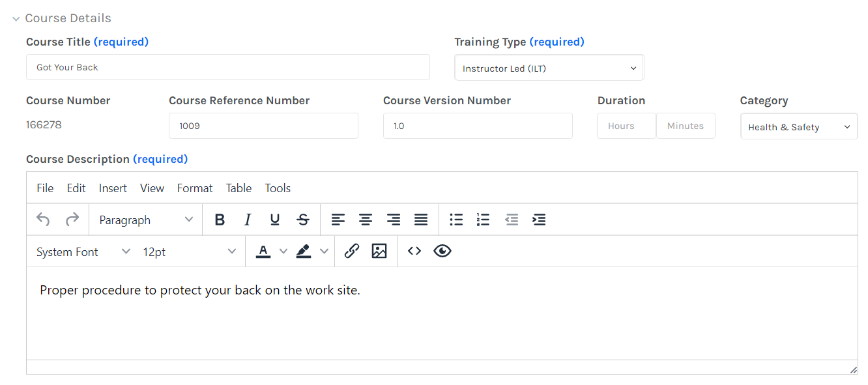Open the Table menu
This screenshot has height=385, width=868.
pos(239,188)
